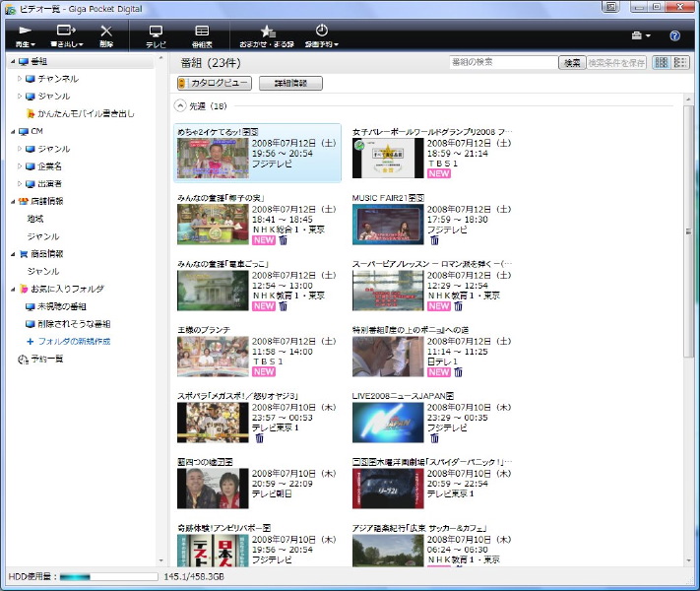Collapse the 先週 (18) group
The image size is (700, 591).
click(180, 105)
